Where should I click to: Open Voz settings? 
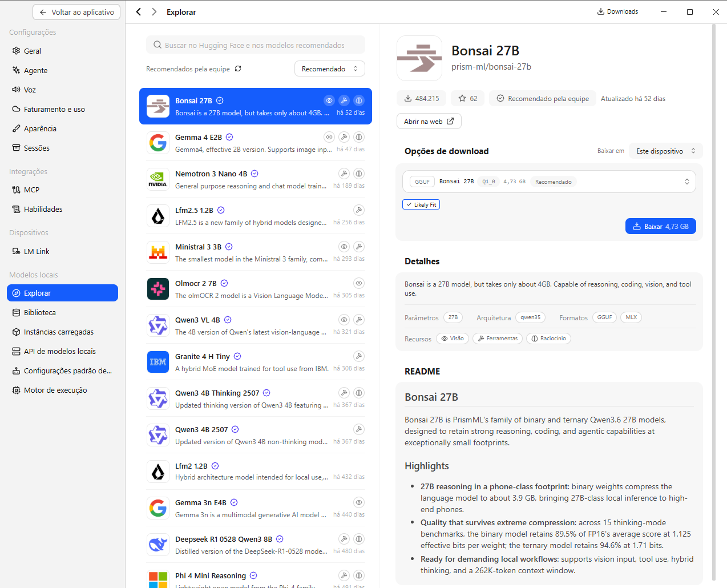click(63, 90)
